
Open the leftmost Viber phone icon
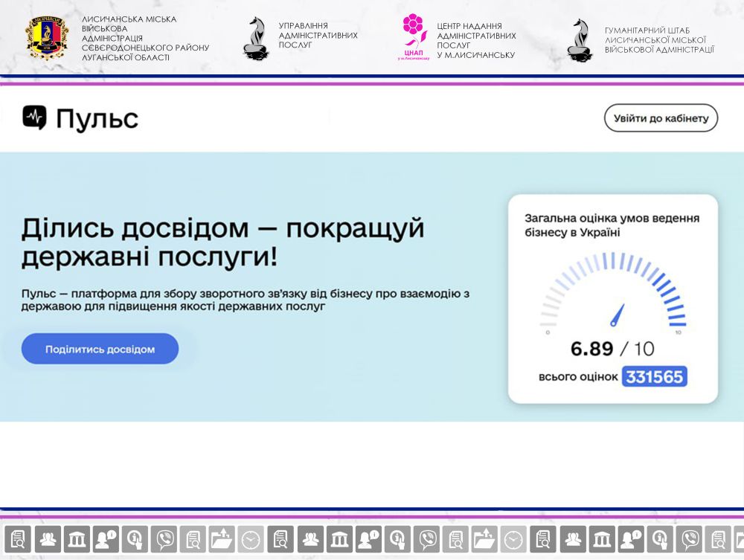click(164, 538)
